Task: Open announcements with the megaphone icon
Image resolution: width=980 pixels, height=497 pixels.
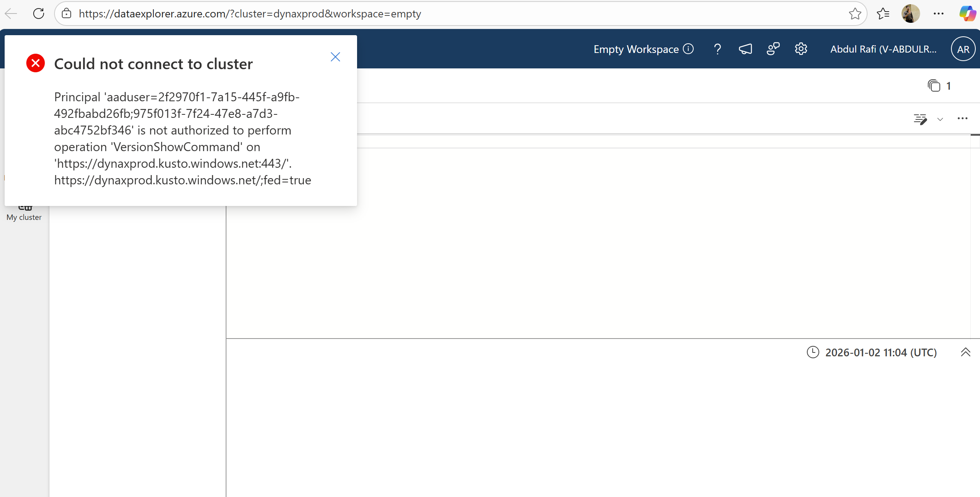Action: pos(745,49)
